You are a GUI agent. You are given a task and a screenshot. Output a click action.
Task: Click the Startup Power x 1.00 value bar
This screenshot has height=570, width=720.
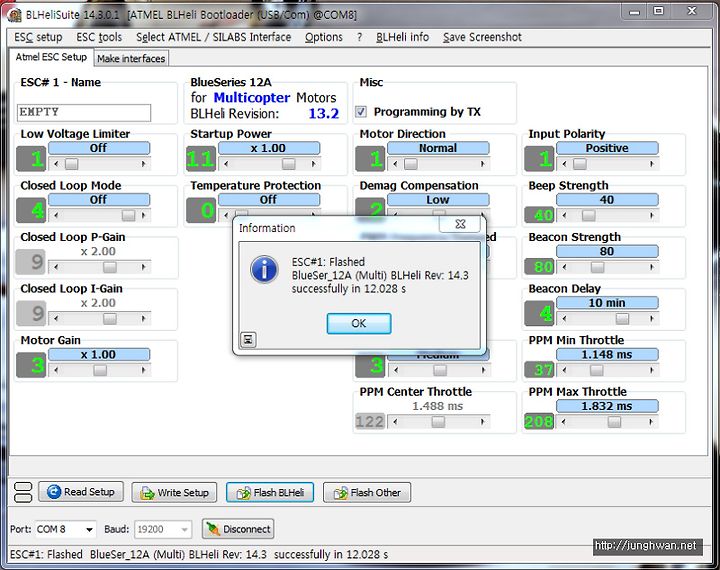pos(269,148)
